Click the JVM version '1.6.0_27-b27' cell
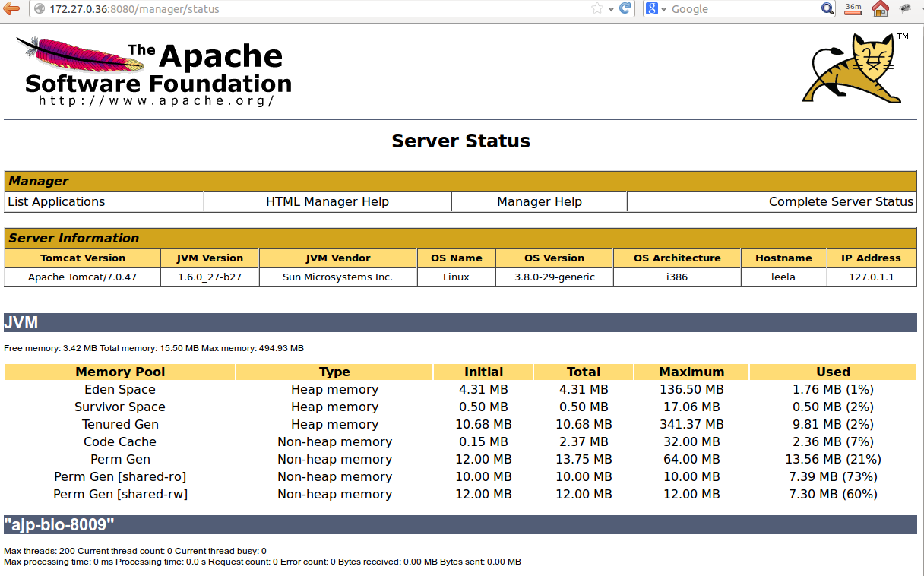 point(210,277)
